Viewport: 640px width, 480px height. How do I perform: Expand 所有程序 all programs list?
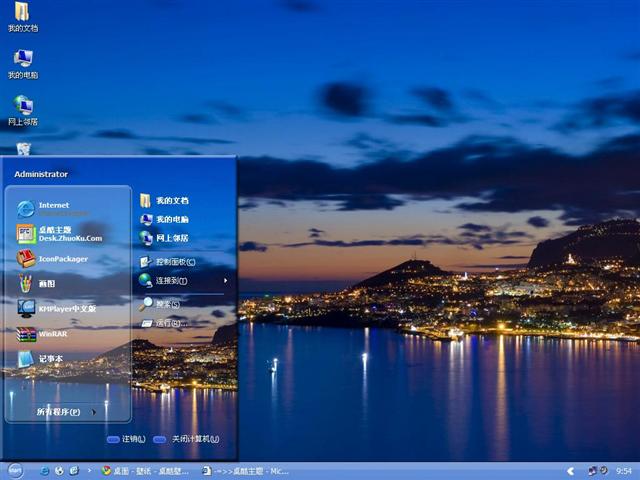coord(64,411)
